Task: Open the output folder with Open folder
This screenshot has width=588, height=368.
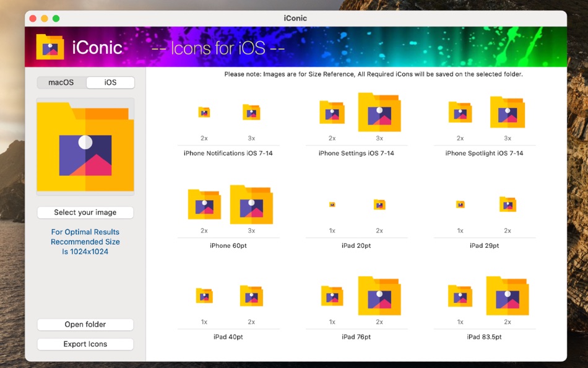Action: coord(85,325)
